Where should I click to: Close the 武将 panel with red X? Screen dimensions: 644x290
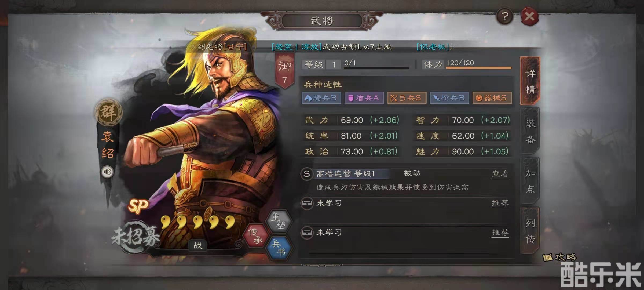pyautogui.click(x=529, y=17)
